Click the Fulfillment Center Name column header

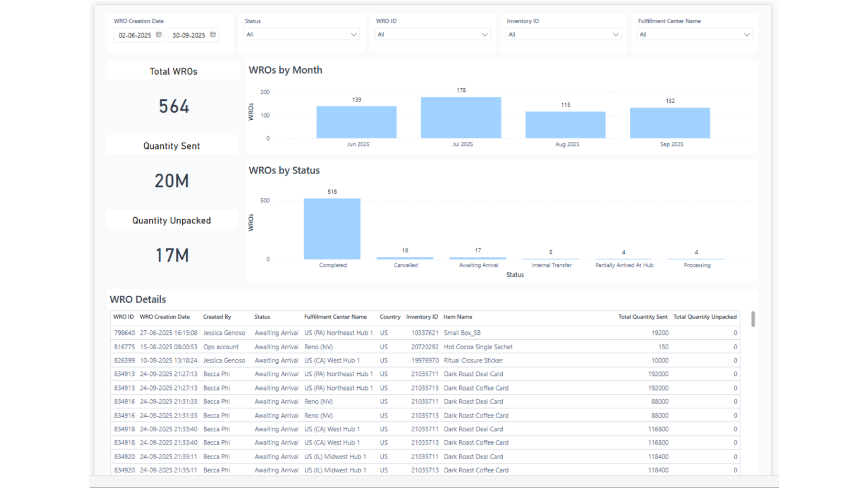pyautogui.click(x=335, y=317)
